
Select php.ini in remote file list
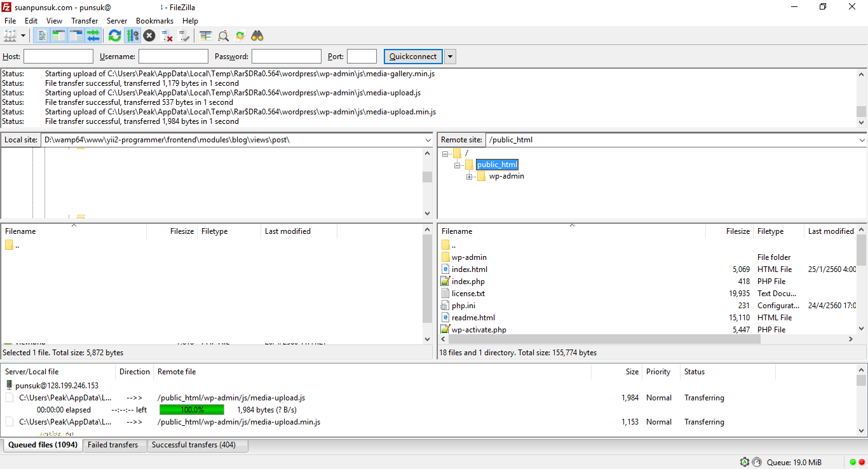click(x=463, y=306)
